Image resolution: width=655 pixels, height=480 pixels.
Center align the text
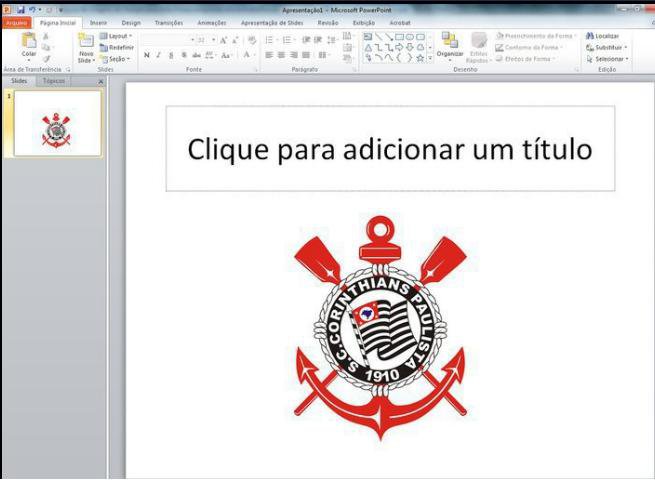point(282,55)
